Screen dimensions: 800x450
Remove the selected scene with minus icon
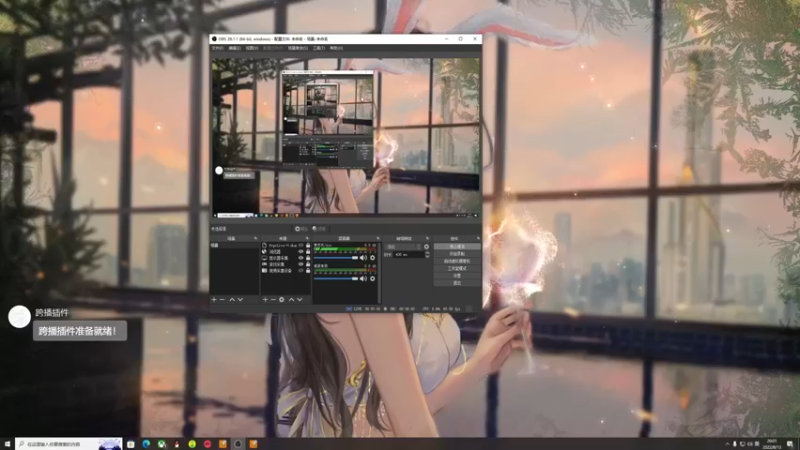click(222, 299)
